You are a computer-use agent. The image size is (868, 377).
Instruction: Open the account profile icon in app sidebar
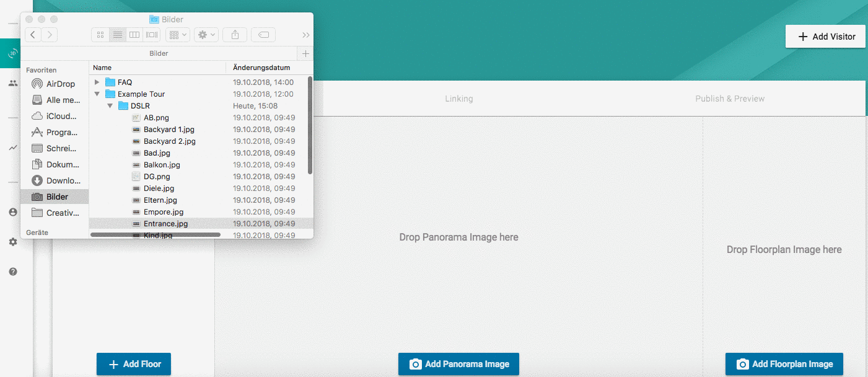[12, 212]
